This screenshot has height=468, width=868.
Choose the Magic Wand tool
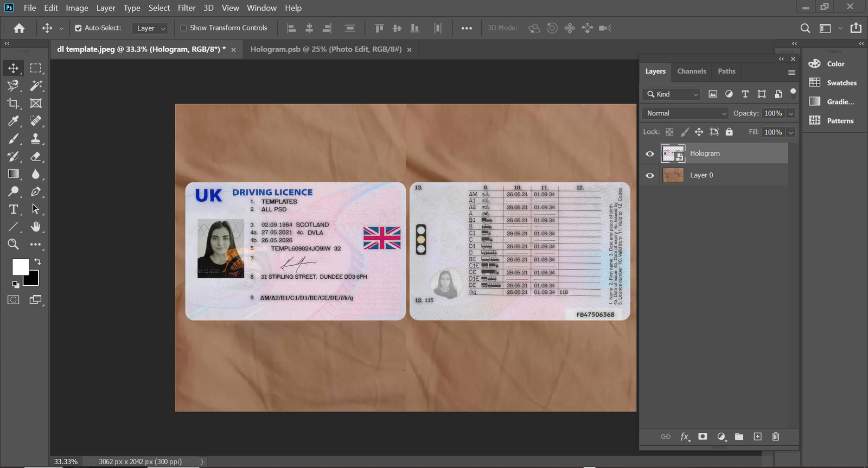[x=36, y=86]
